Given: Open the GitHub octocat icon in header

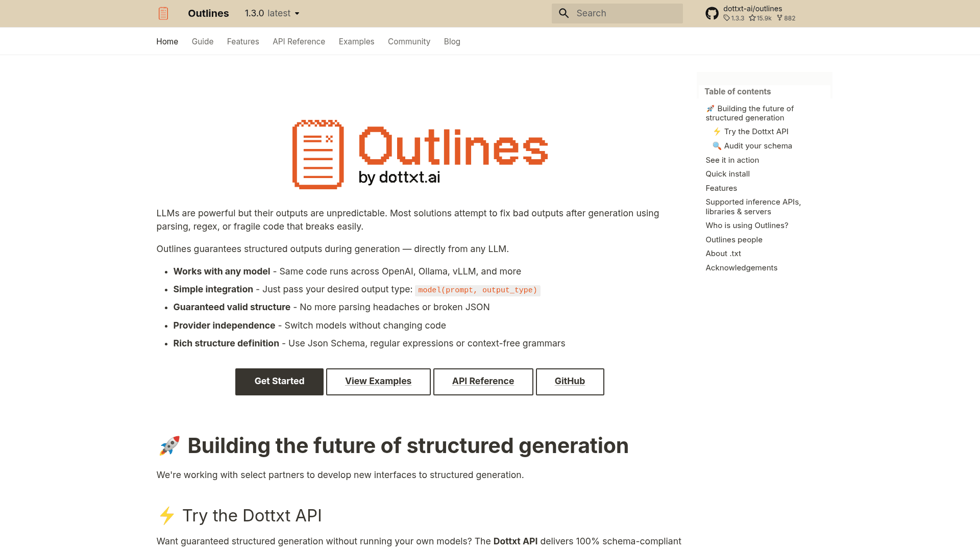Looking at the screenshot, I should tap(712, 13).
